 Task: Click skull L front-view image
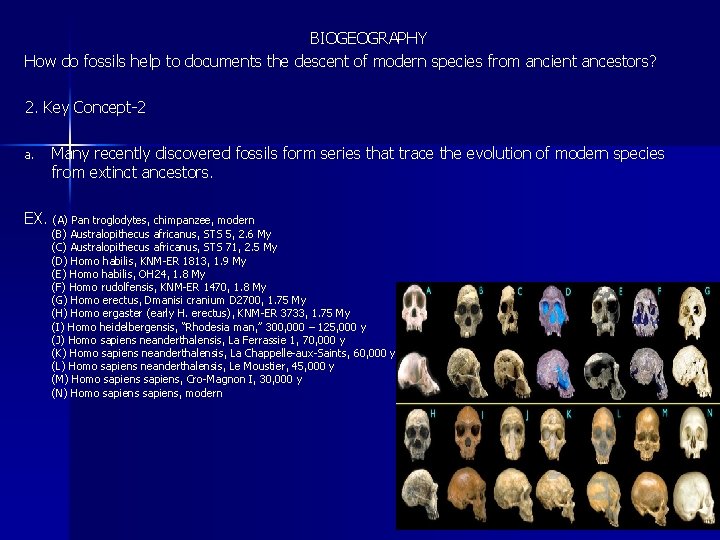click(603, 435)
